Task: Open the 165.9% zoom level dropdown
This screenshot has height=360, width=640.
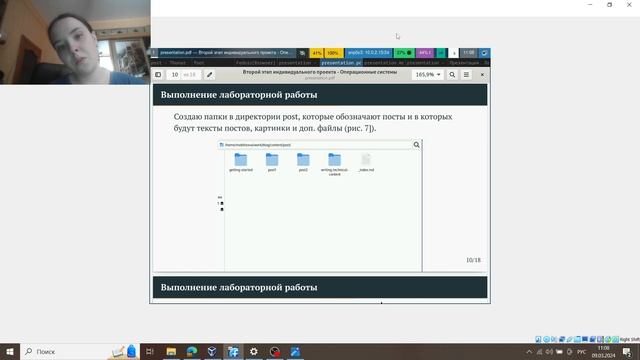Action: coord(428,75)
